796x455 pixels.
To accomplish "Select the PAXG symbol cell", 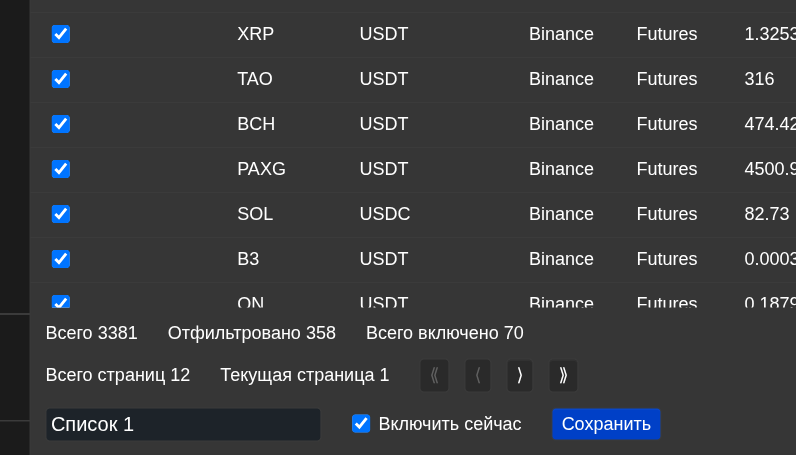I will tap(261, 169).
